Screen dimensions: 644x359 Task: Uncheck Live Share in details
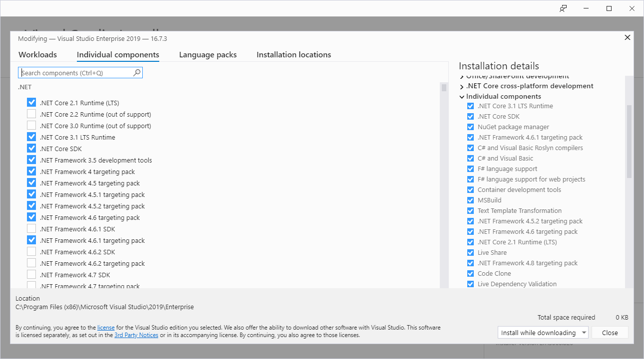470,253
